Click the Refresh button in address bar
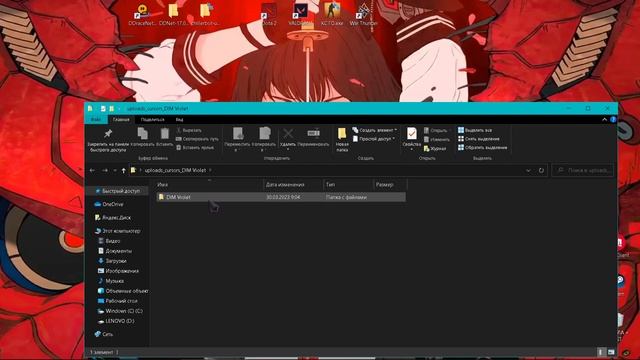 [x=541, y=170]
